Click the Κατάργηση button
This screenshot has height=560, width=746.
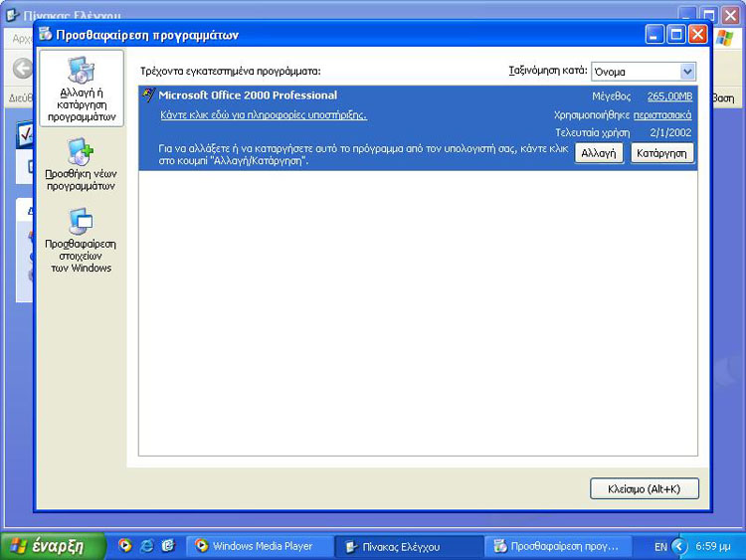tap(661, 153)
